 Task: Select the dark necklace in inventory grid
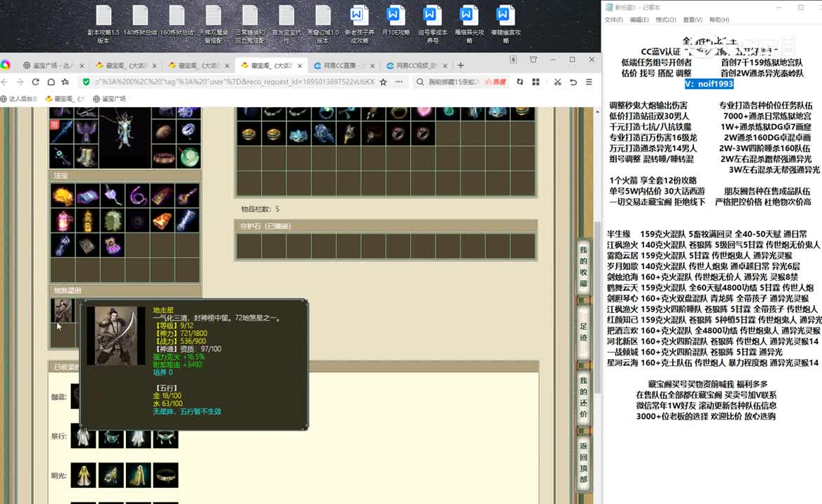[x=374, y=134]
